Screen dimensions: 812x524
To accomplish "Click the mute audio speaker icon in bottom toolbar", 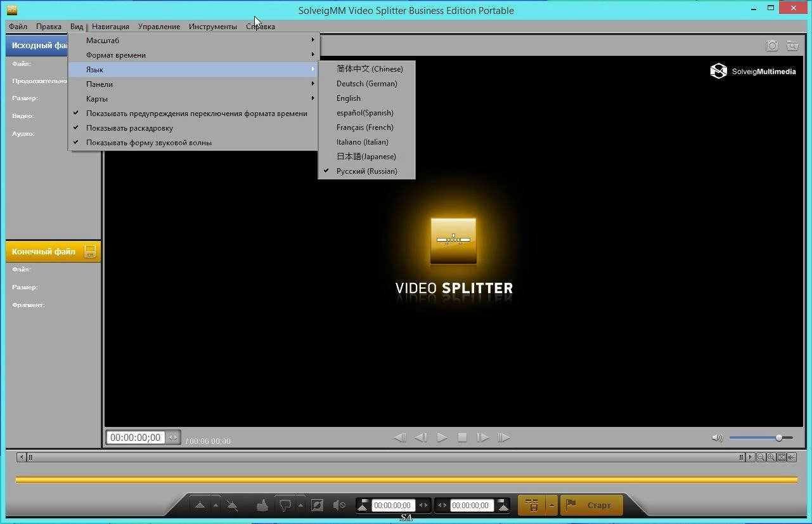I will (x=339, y=506).
